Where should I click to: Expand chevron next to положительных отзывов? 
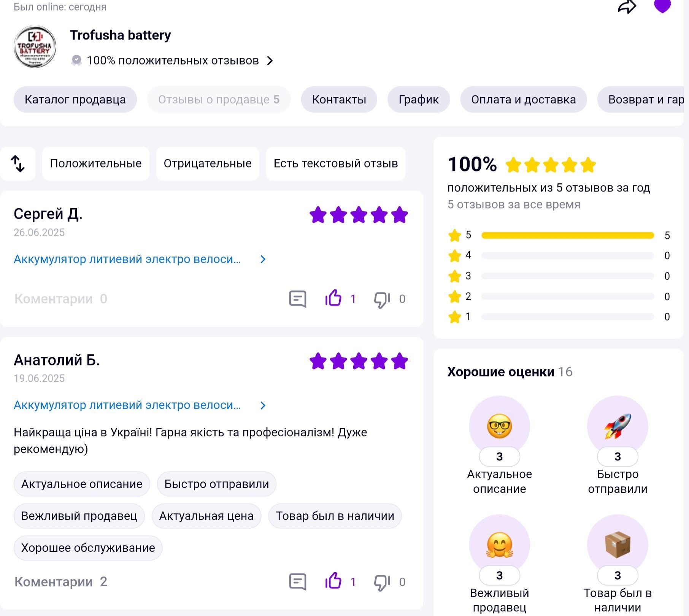(270, 61)
